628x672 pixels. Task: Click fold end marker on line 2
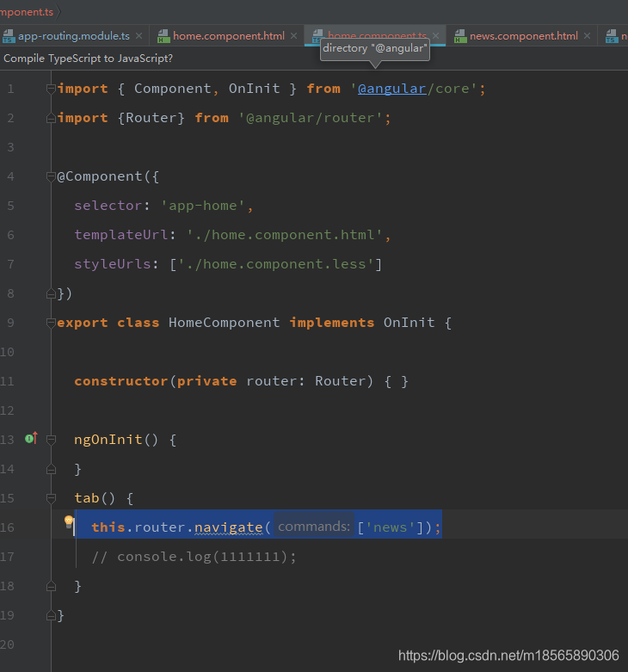tap(51, 118)
